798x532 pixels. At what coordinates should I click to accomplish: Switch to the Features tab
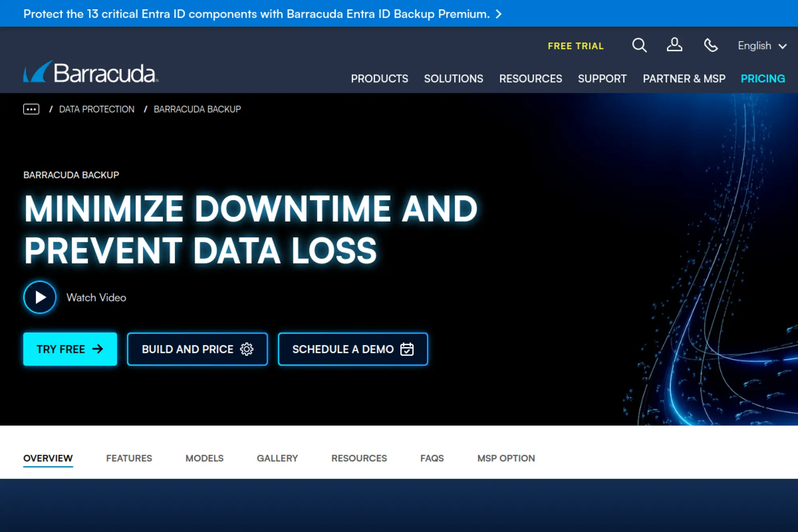pos(129,458)
